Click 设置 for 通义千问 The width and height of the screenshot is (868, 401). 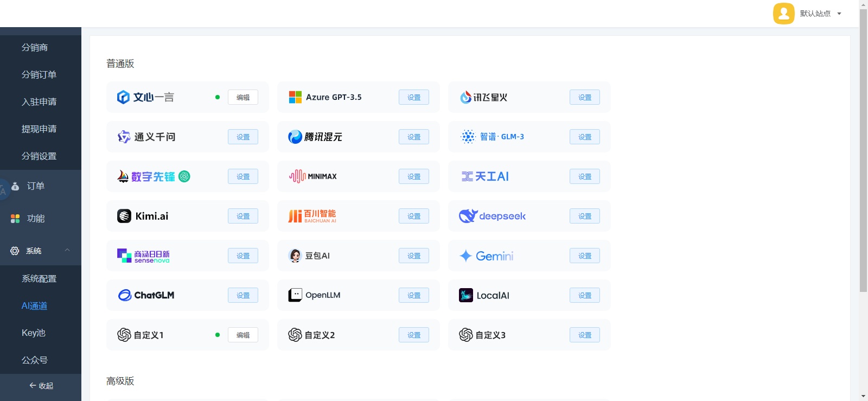(x=243, y=137)
